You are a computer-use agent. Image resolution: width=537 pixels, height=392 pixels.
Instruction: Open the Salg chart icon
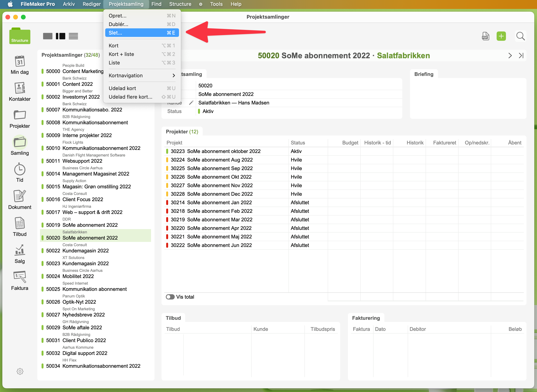pyautogui.click(x=20, y=250)
